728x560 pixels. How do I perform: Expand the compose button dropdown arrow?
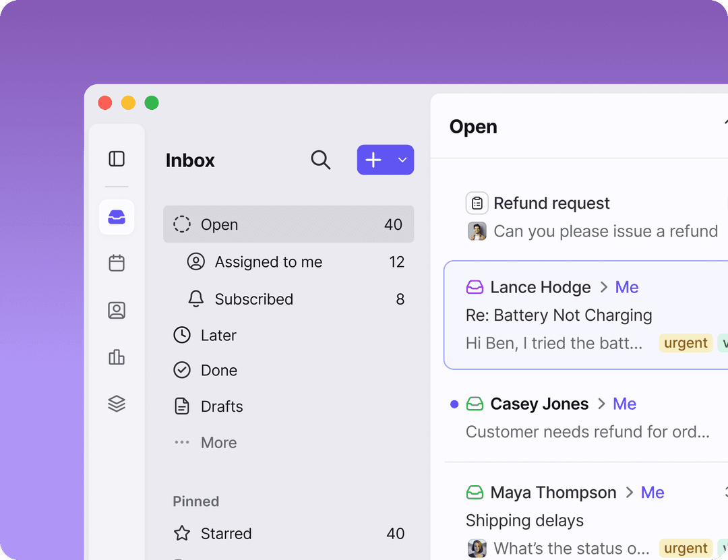(x=402, y=160)
